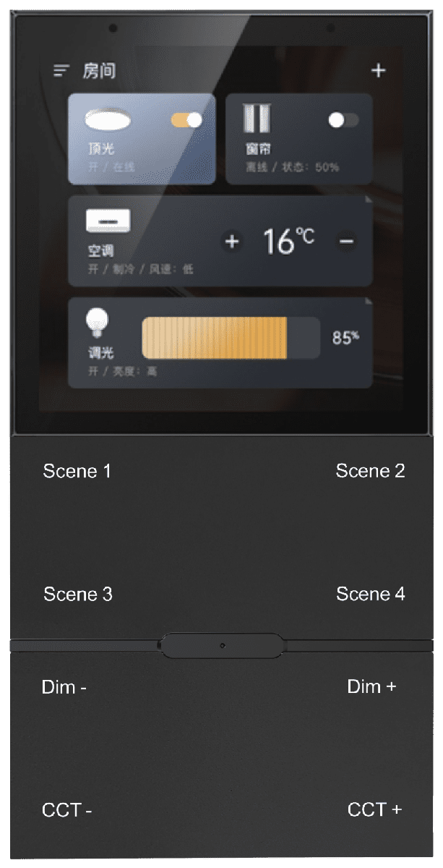Image resolution: width=443 pixels, height=868 pixels.
Task: Tap the dimming light bulb icon
Action: point(96,323)
